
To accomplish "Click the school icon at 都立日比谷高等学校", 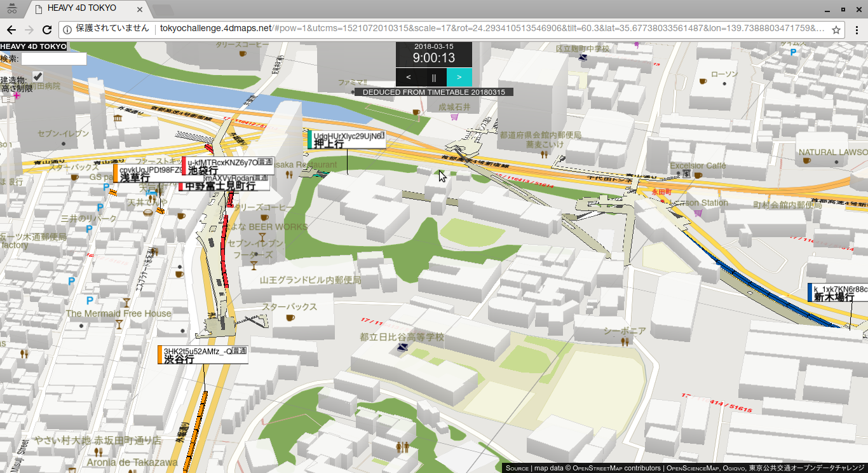I will 402,347.
